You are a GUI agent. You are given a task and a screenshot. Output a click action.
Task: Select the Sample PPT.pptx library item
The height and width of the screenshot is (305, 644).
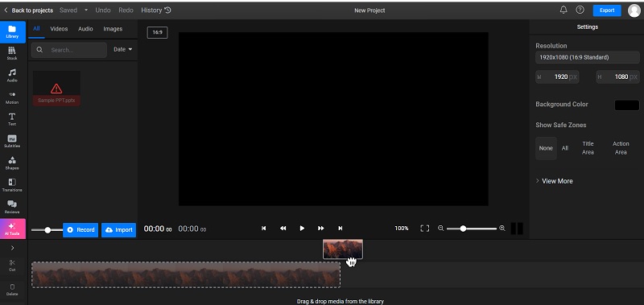[56, 89]
